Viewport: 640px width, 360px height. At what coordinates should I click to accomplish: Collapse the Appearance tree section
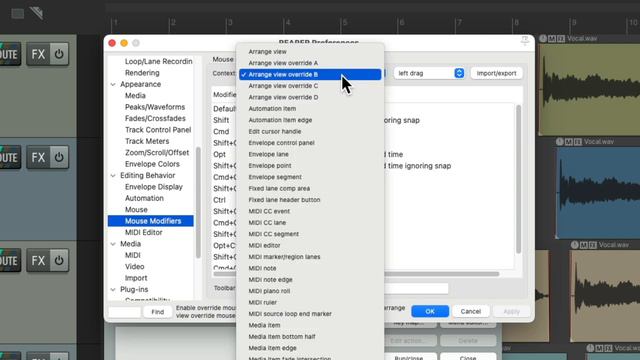pyautogui.click(x=113, y=84)
